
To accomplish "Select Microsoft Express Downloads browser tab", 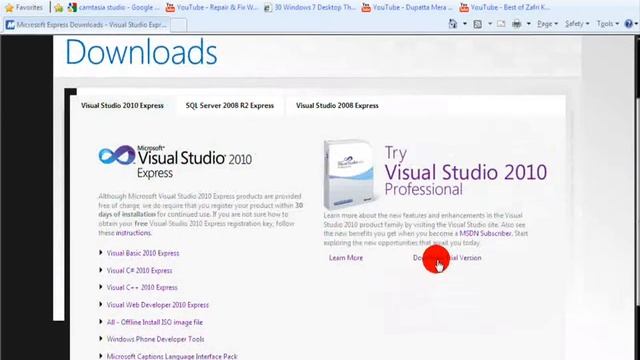I will click(x=87, y=25).
